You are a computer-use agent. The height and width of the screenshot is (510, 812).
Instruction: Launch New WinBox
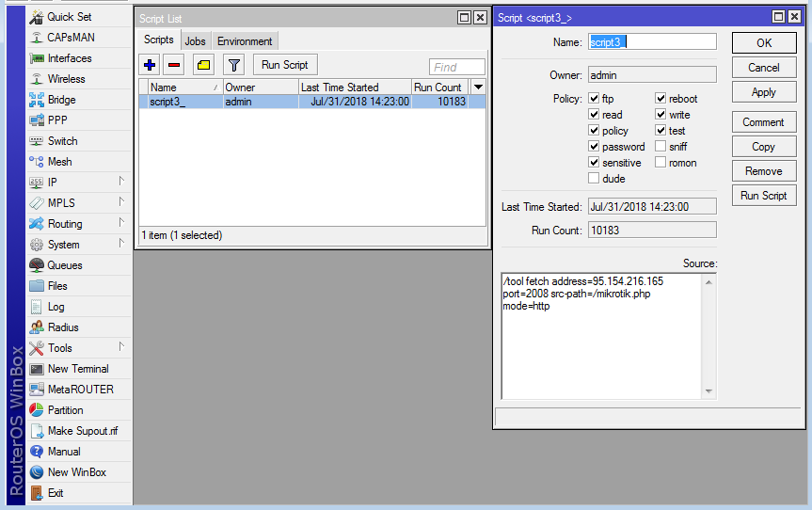79,472
